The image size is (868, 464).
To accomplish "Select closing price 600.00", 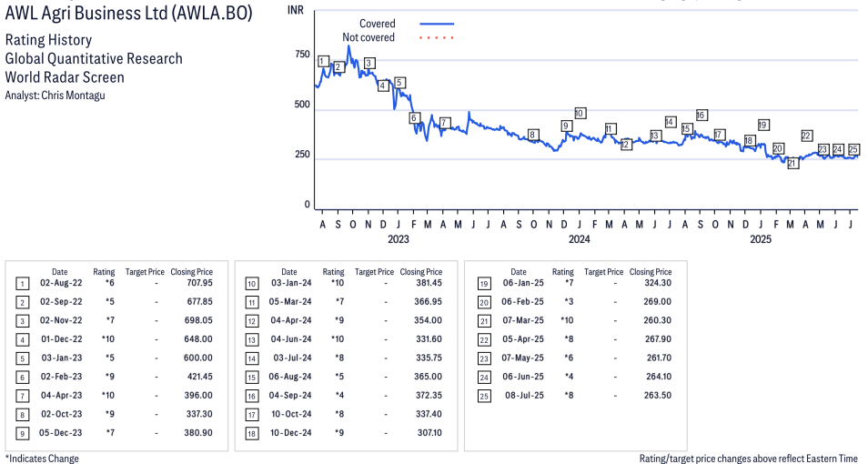I will (198, 358).
